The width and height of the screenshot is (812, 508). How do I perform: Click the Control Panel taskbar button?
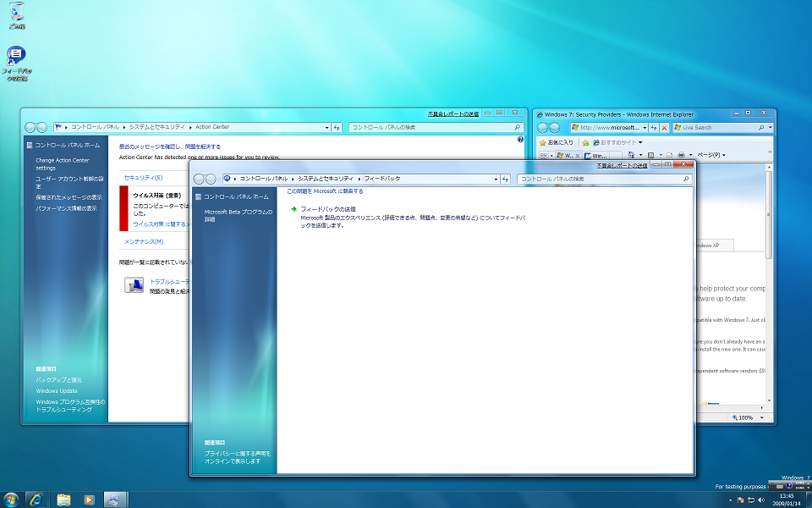[116, 500]
